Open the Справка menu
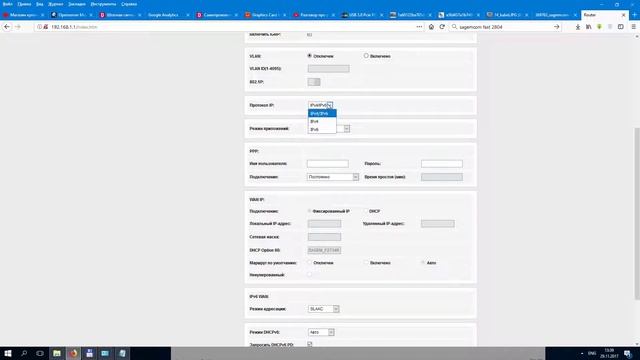 tap(129, 4)
